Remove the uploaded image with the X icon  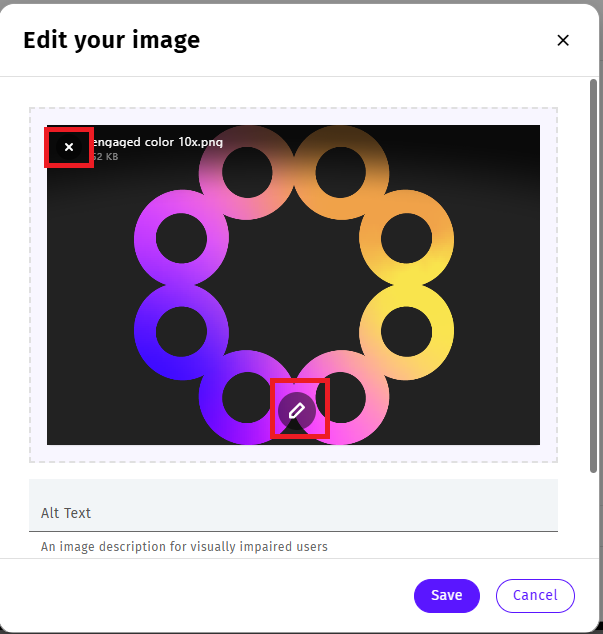point(69,147)
